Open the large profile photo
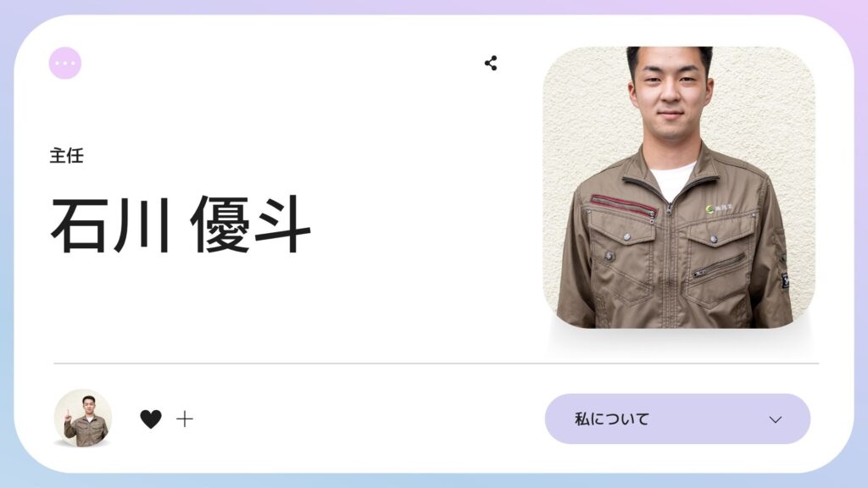868x488 pixels. (679, 187)
